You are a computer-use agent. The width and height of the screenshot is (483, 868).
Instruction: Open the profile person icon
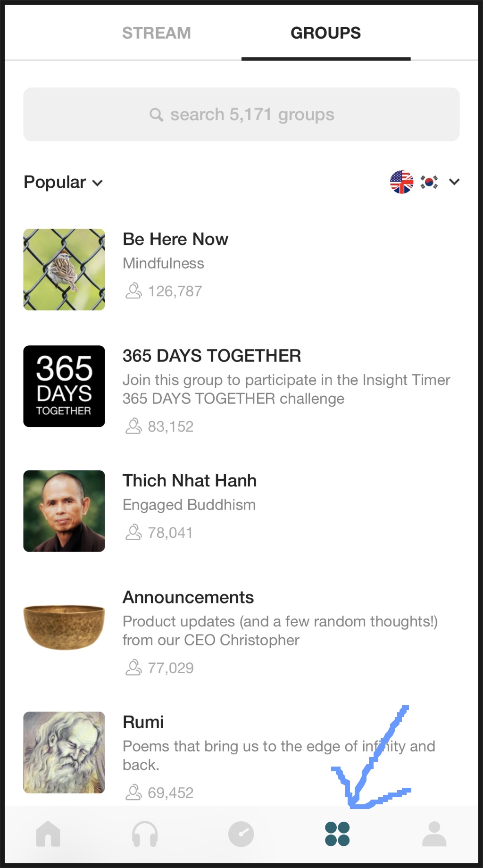[x=434, y=834]
